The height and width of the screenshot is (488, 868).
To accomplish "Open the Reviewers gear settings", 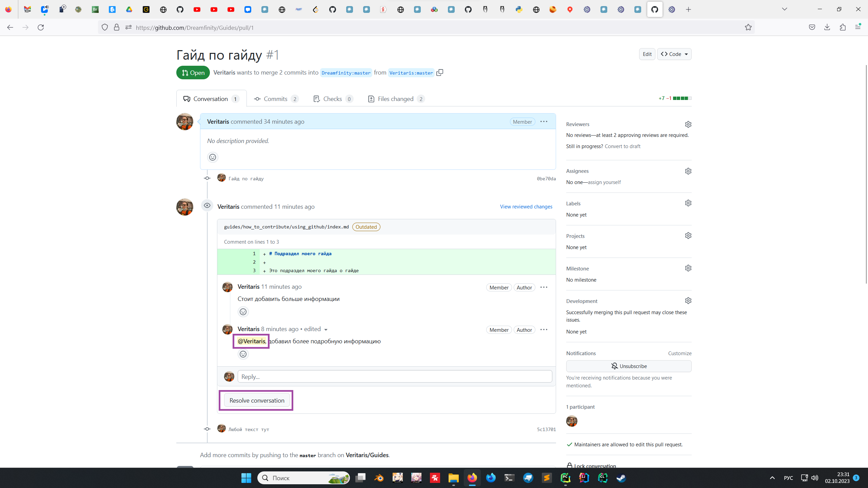I will pos(688,124).
